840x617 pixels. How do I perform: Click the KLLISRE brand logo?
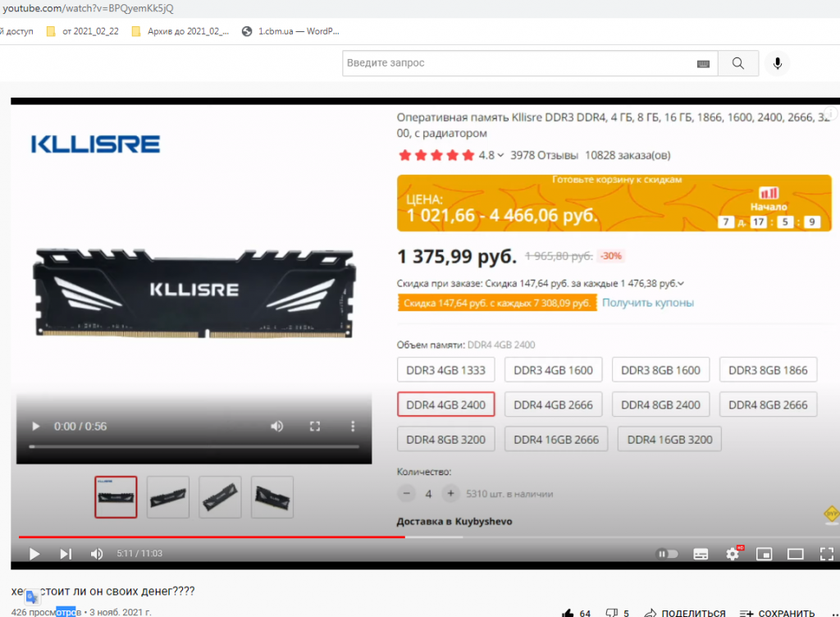(95, 144)
